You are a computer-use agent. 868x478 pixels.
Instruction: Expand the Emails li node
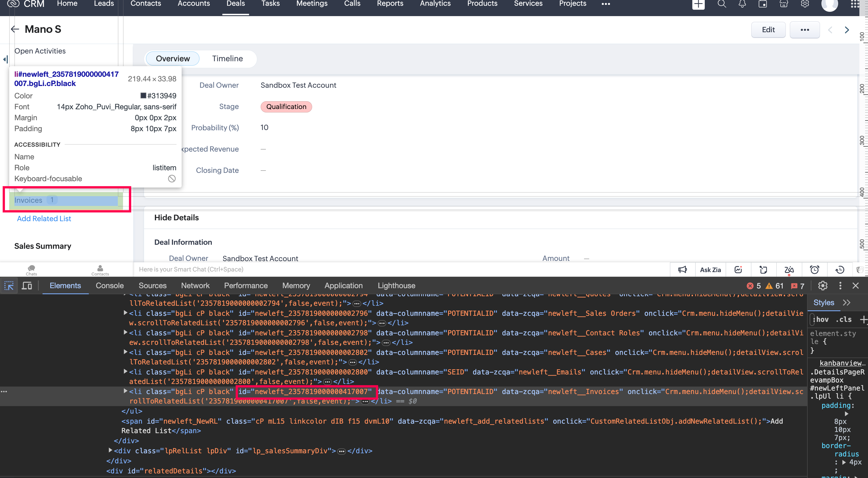coord(125,372)
